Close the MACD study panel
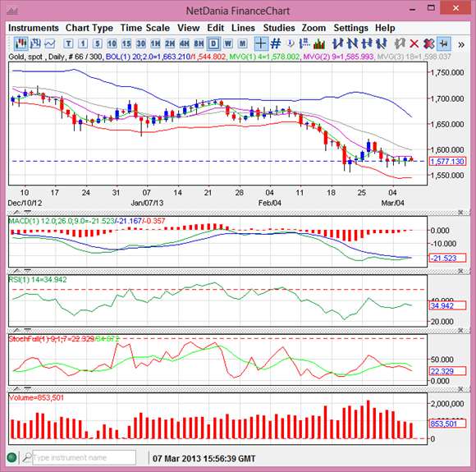476x472 pixels. pos(460,212)
